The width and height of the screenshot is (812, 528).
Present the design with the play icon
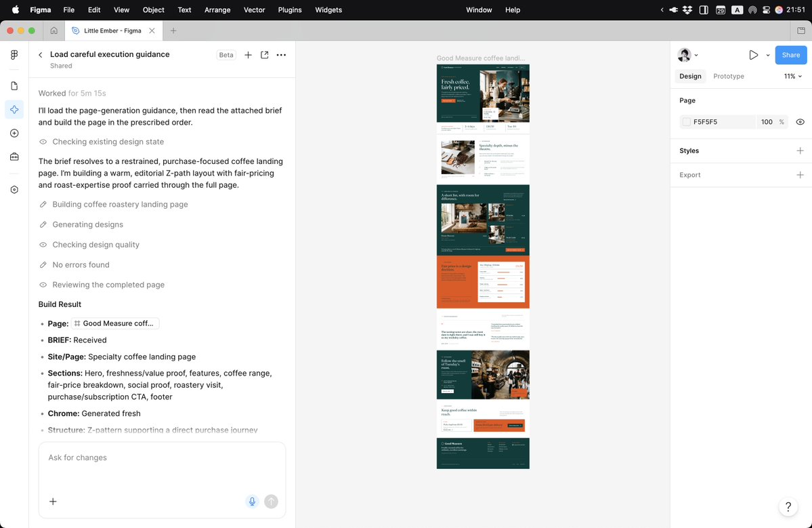(754, 55)
